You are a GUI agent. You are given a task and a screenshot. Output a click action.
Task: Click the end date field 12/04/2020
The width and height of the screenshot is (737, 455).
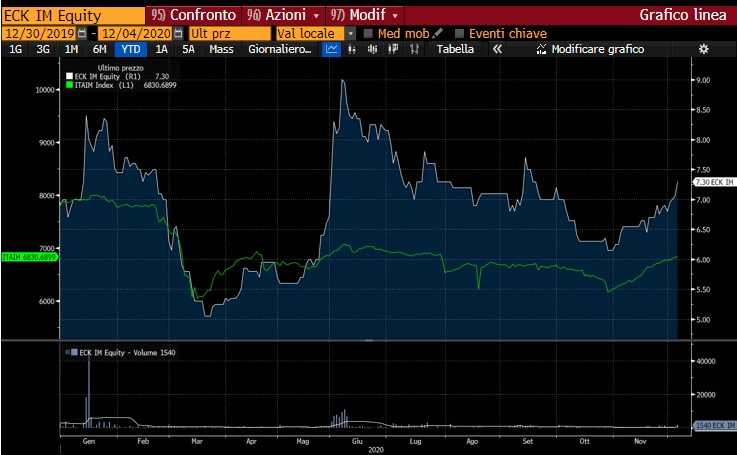(x=136, y=33)
